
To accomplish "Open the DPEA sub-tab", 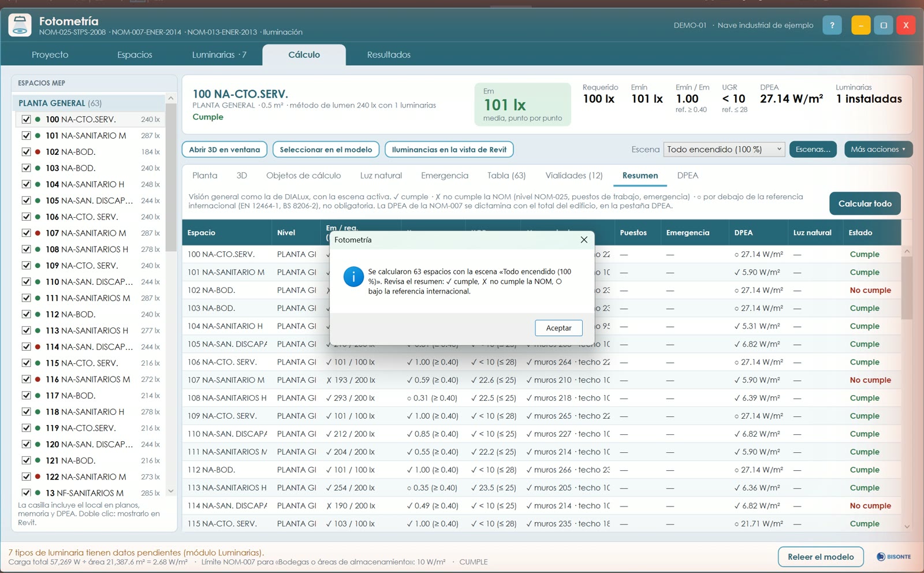I will (x=687, y=176).
